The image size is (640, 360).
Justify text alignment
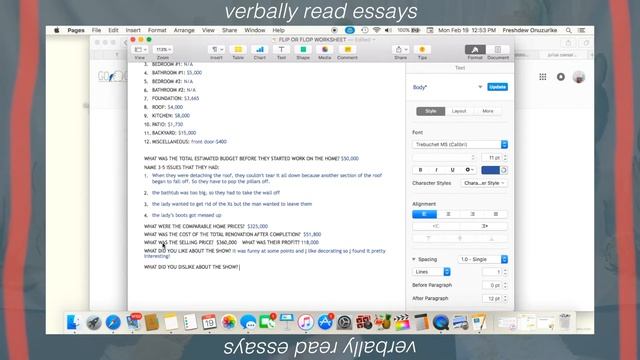pos(496,214)
